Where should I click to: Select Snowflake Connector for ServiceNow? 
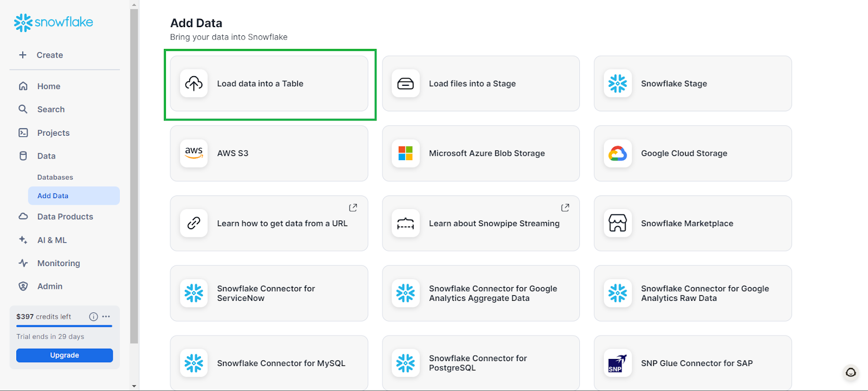[x=269, y=293]
